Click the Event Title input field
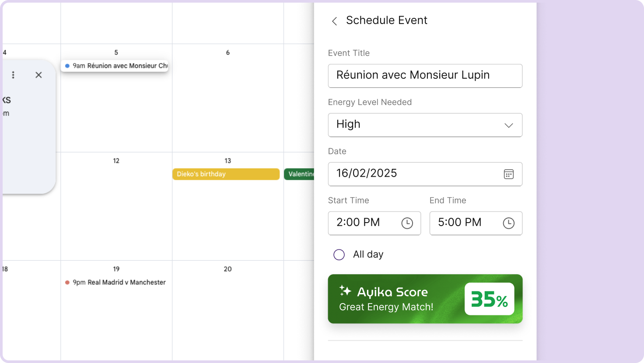The image size is (644, 363). point(425,76)
